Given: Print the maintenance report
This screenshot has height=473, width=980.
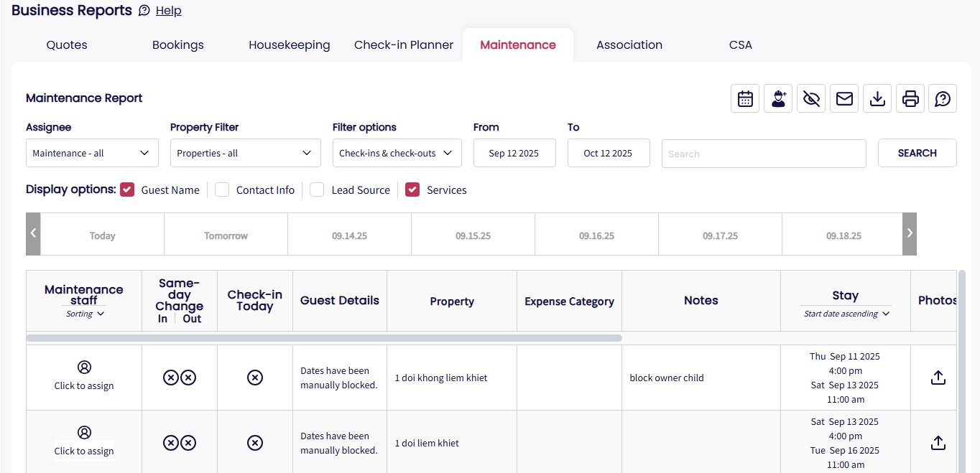Looking at the screenshot, I should click(x=910, y=99).
